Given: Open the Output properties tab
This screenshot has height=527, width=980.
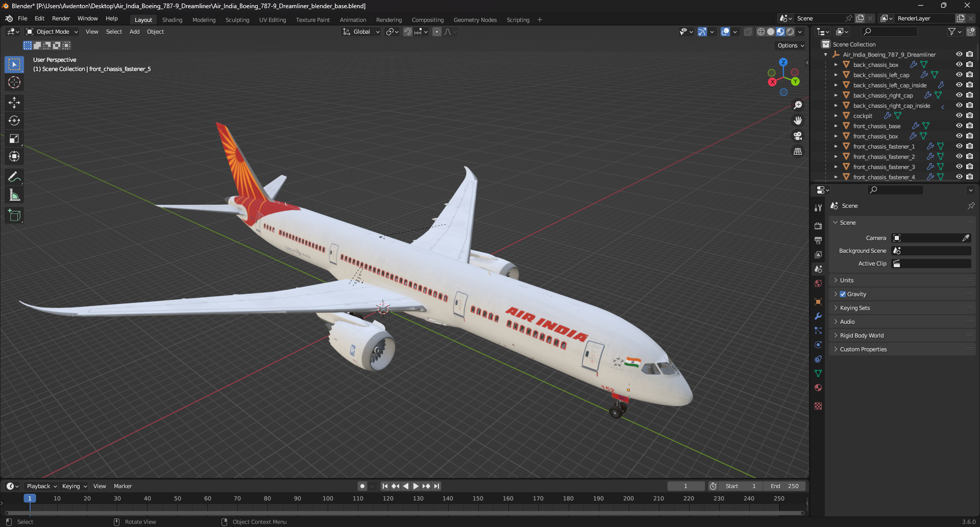Looking at the screenshot, I should (818, 240).
